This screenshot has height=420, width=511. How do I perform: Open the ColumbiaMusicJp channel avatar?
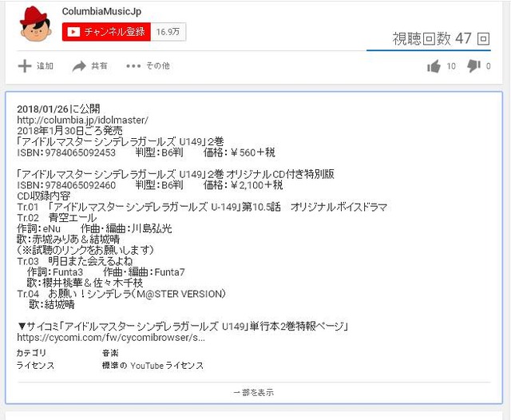point(35,24)
